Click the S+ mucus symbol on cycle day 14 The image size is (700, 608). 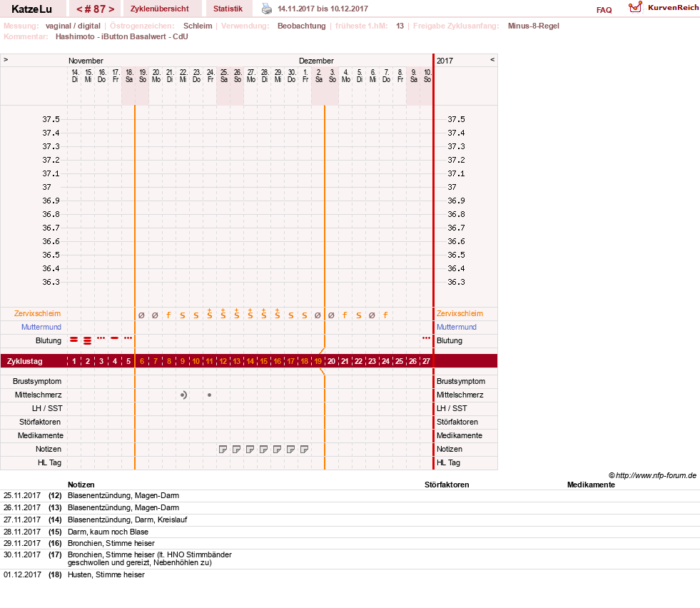[x=250, y=314]
